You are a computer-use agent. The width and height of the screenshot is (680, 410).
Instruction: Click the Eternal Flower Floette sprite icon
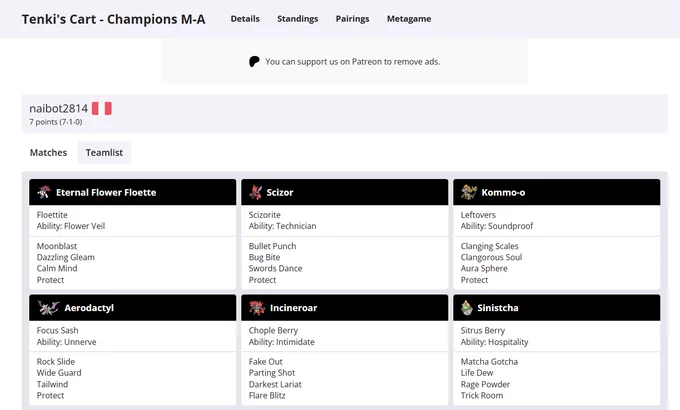tap(43, 192)
